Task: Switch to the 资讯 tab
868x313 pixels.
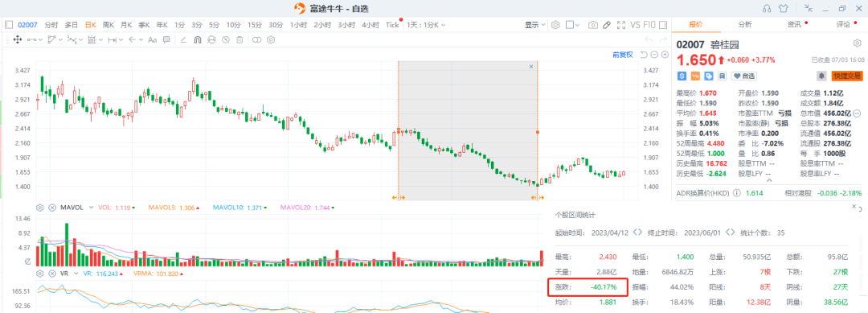Action: 794,24
